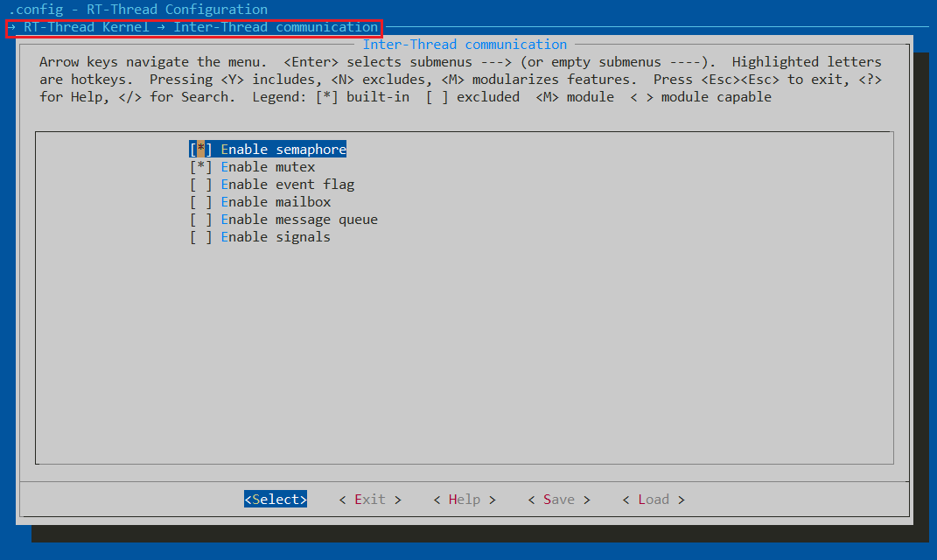Screen dimensions: 937x560
Task: Click the '.config - RT-Thread Configuration' title
Action: coord(138,10)
